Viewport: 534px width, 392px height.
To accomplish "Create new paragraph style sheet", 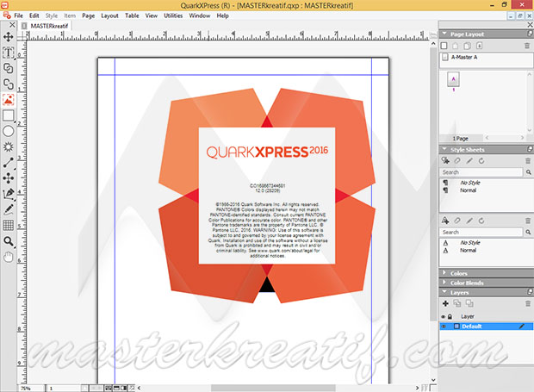I will click(x=445, y=161).
